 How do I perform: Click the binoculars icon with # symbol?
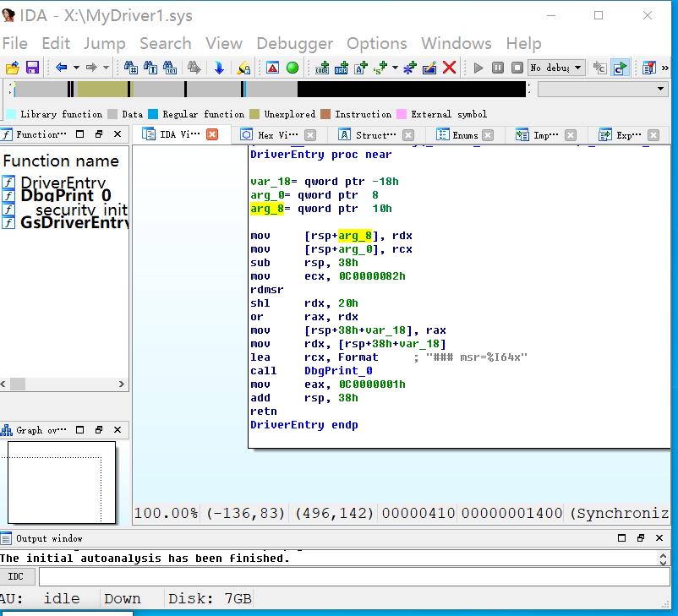(130, 68)
